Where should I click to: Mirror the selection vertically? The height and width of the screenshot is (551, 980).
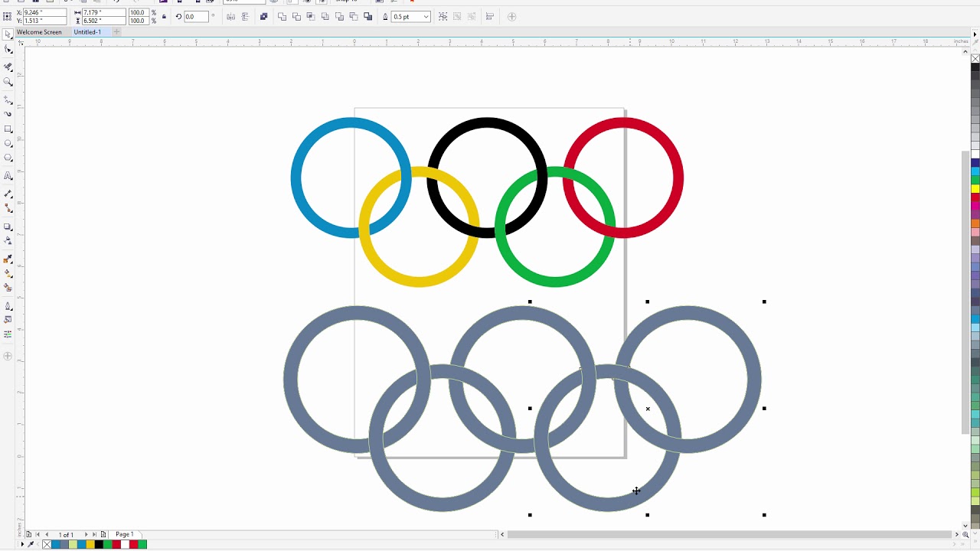pyautogui.click(x=245, y=17)
